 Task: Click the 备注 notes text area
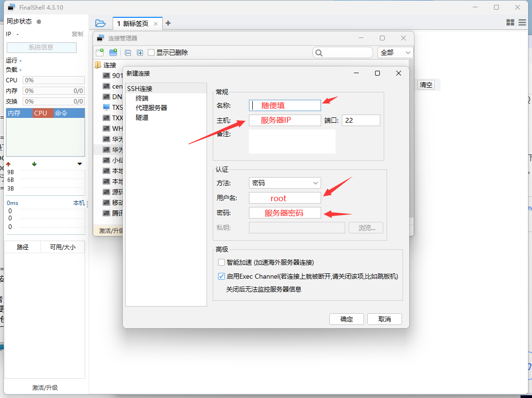[x=292, y=141]
